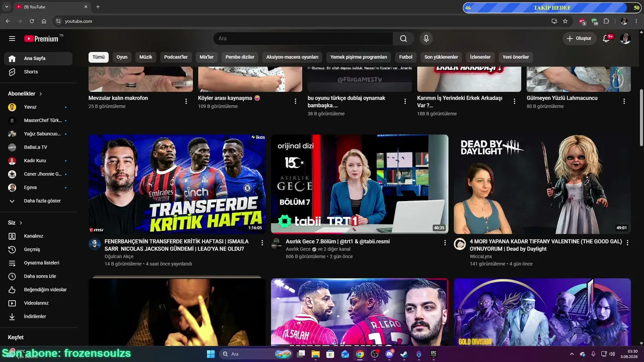Open the Windows taskbar search box
Image resolution: width=644 pixels, height=362 pixels.
256,354
